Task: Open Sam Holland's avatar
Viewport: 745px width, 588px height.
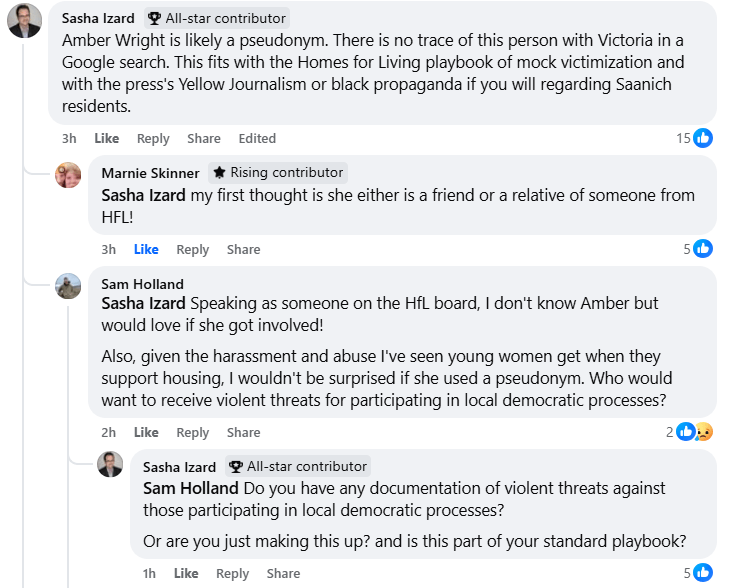Action: pyautogui.click(x=68, y=286)
